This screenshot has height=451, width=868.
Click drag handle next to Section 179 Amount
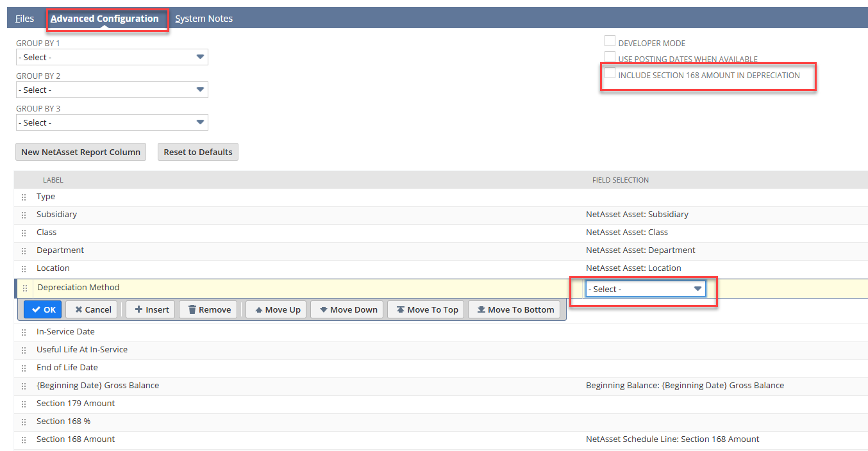pos(24,404)
